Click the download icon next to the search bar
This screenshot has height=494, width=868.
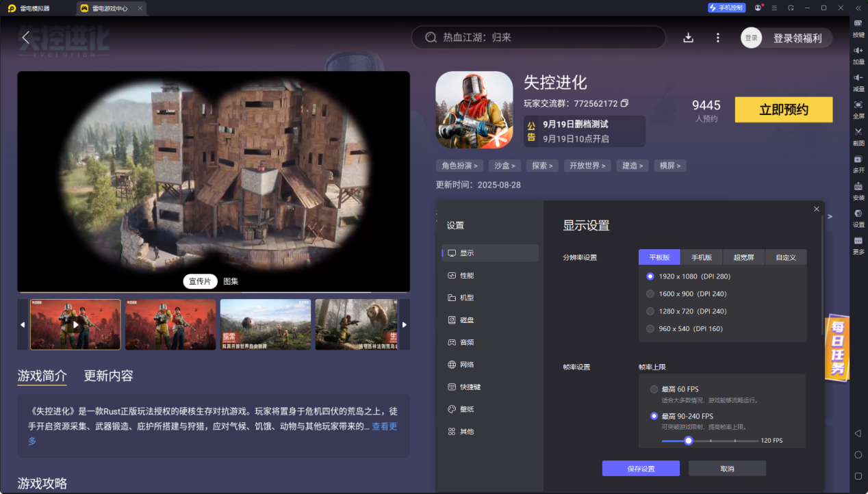[688, 38]
